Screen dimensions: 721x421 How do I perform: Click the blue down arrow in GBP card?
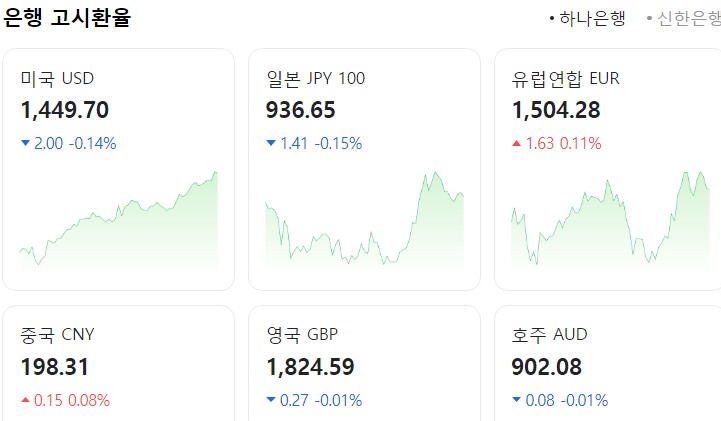(x=271, y=400)
